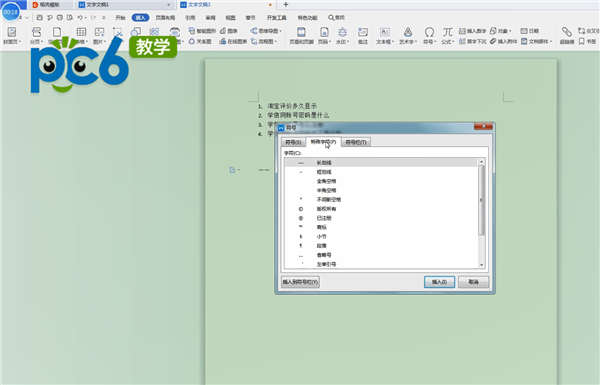Expand the 文档部件 document parts dropdown
The height and width of the screenshot is (385, 600).
[x=536, y=41]
